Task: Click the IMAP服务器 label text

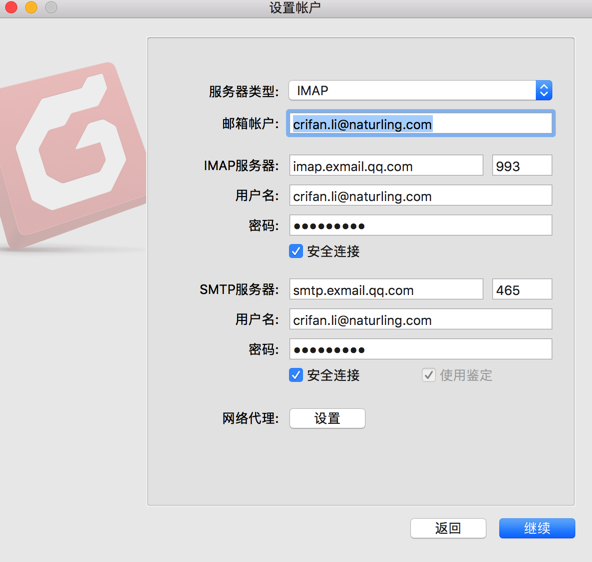Action: click(241, 166)
